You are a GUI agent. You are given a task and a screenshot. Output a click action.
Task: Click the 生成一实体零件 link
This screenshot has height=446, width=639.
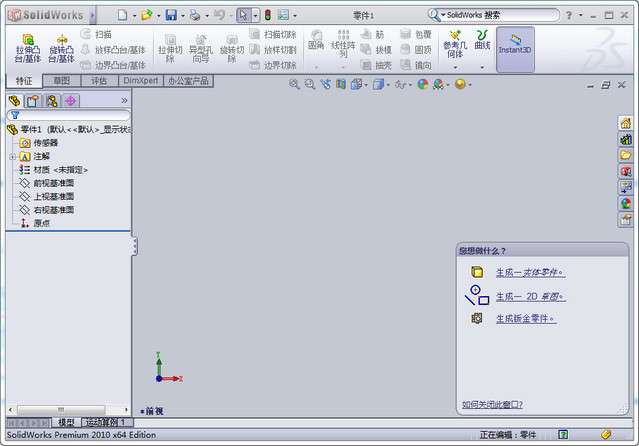529,272
